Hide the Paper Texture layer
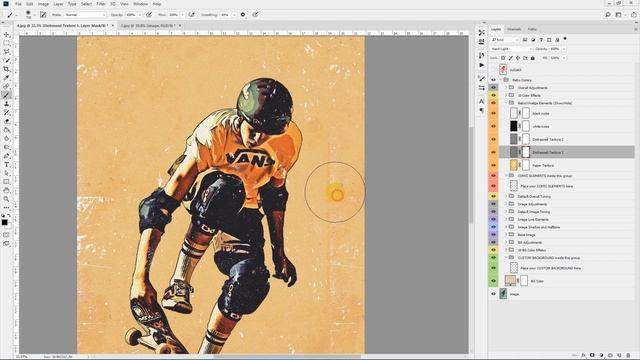 click(x=493, y=165)
